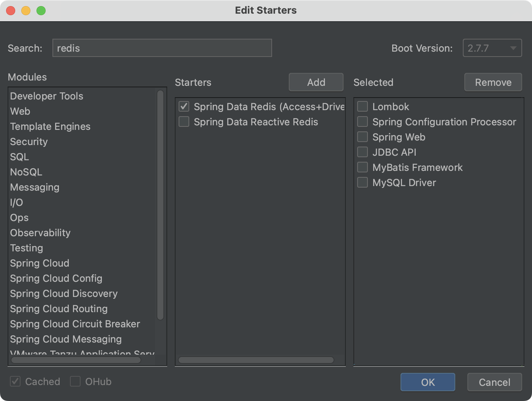Click the redis search field
Screen dimensions: 532x401
tap(162, 48)
